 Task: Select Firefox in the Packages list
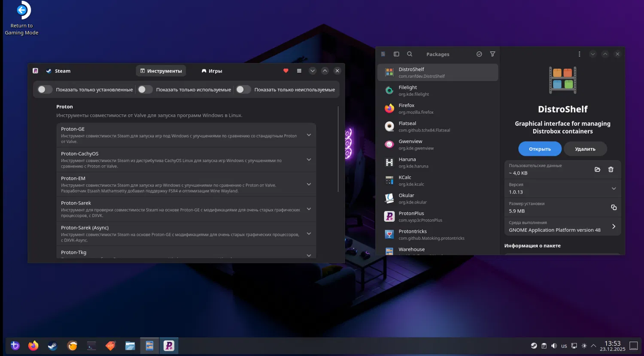437,109
